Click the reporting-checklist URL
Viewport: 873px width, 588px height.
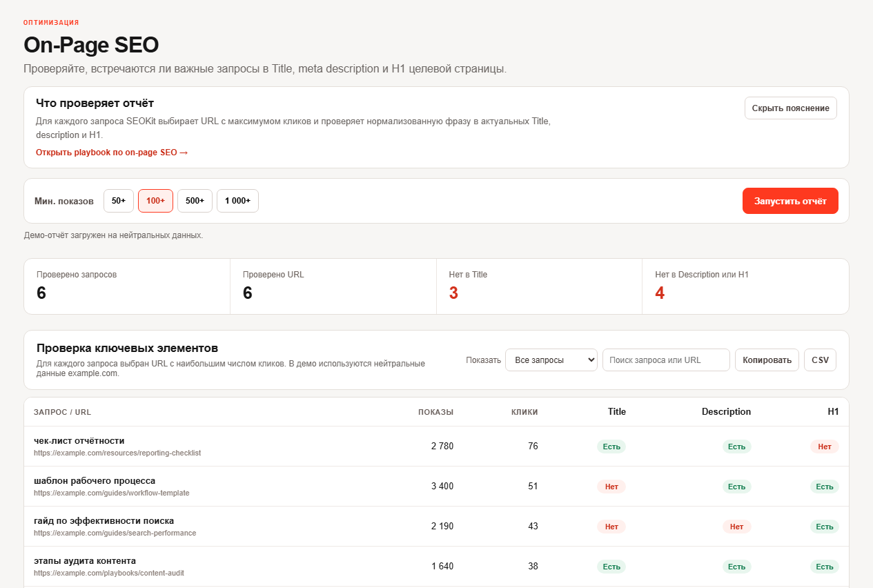point(117,453)
